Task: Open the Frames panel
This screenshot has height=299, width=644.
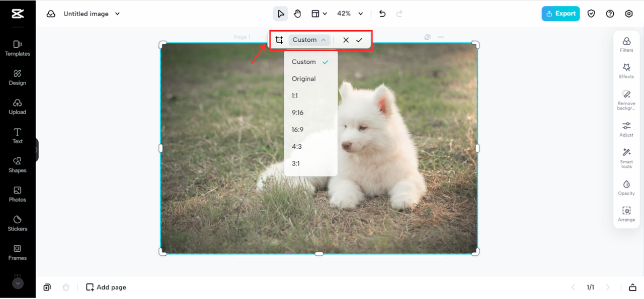Action: click(x=18, y=252)
